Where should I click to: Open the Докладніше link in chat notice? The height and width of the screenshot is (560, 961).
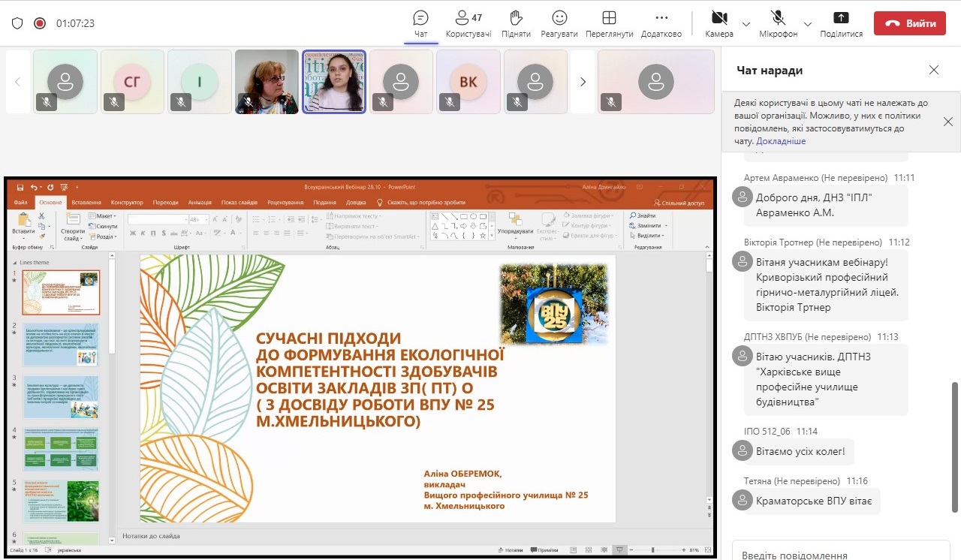781,141
